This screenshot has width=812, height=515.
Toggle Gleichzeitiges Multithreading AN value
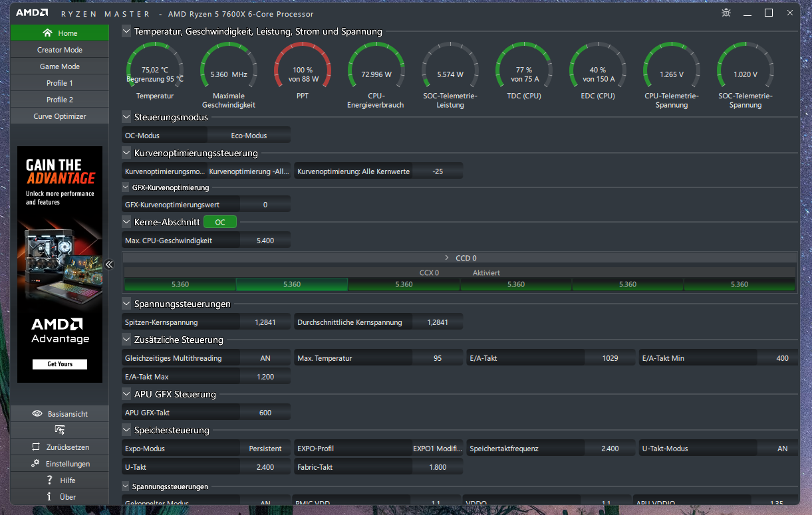click(x=265, y=358)
